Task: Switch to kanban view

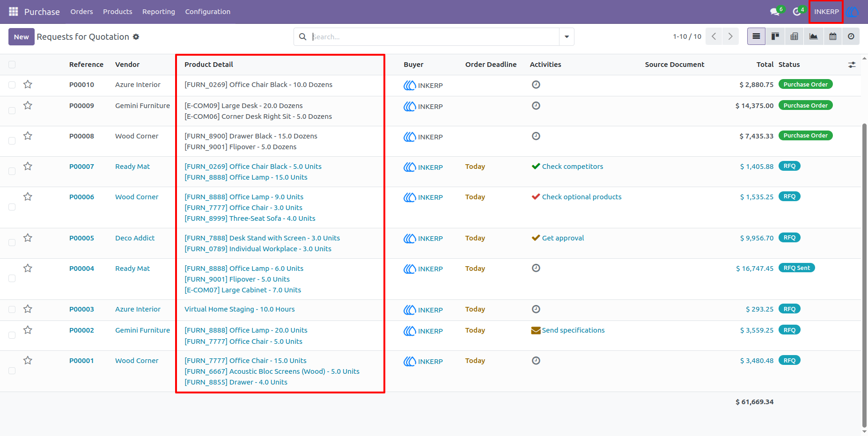Action: 775,36
